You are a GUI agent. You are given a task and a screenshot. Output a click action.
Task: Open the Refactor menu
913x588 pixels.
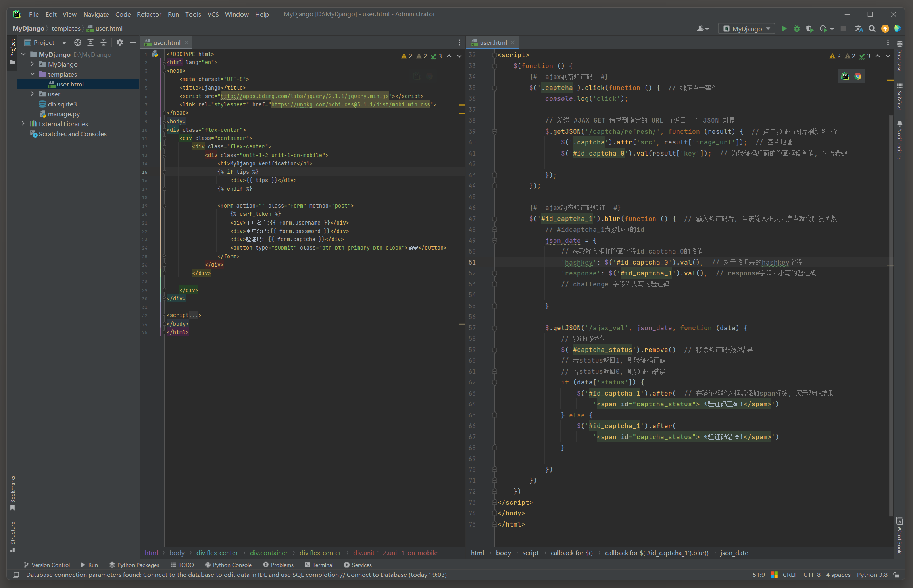149,14
